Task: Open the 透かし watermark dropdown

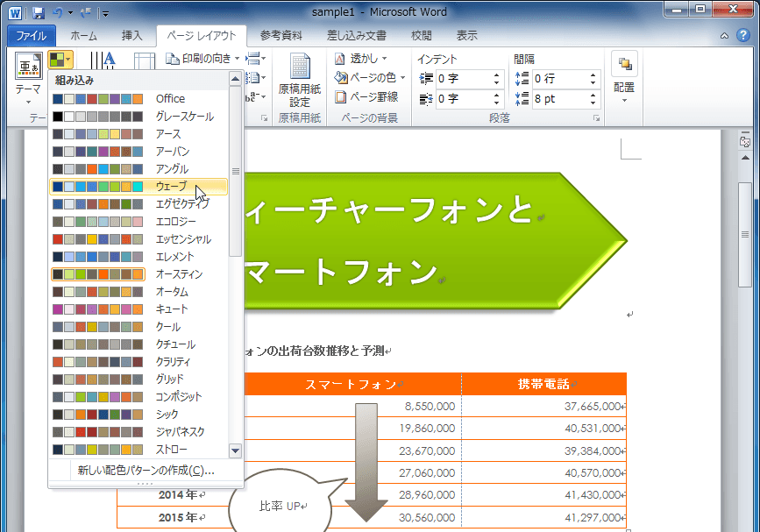Action: point(361,59)
